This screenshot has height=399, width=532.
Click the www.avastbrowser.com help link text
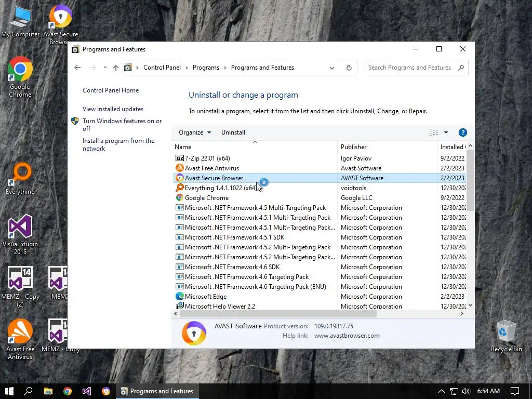347,336
